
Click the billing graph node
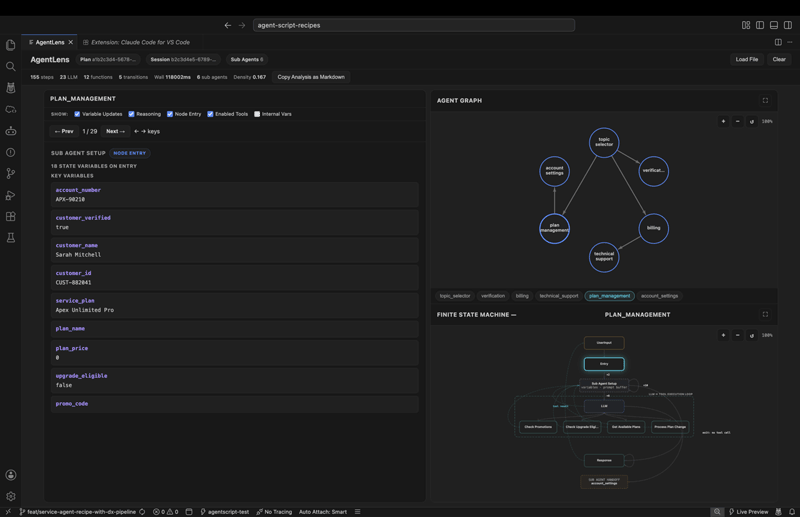654,228
